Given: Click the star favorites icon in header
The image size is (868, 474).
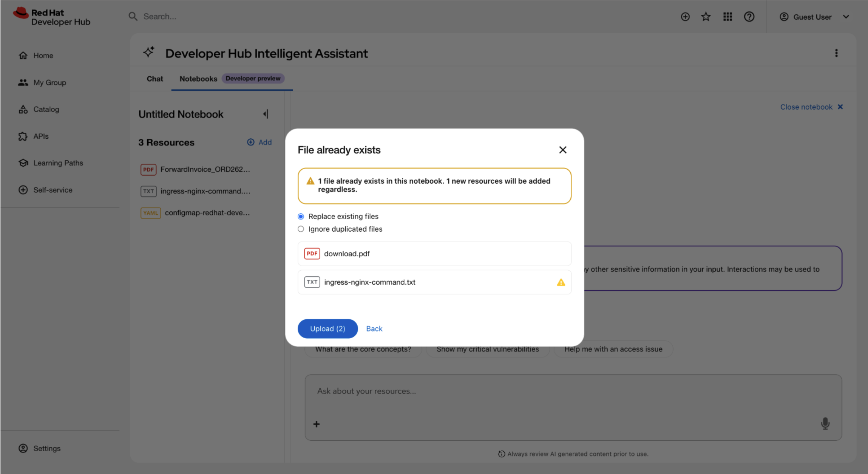Looking at the screenshot, I should [x=706, y=17].
